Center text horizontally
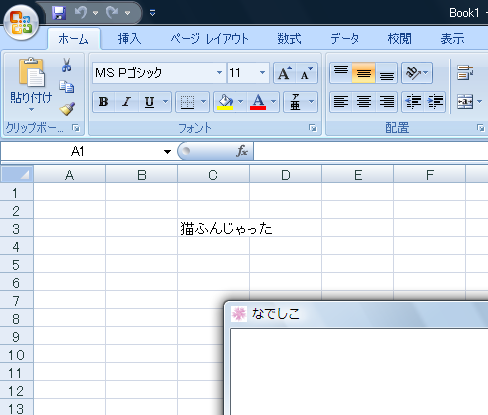488x415 pixels. [363, 102]
